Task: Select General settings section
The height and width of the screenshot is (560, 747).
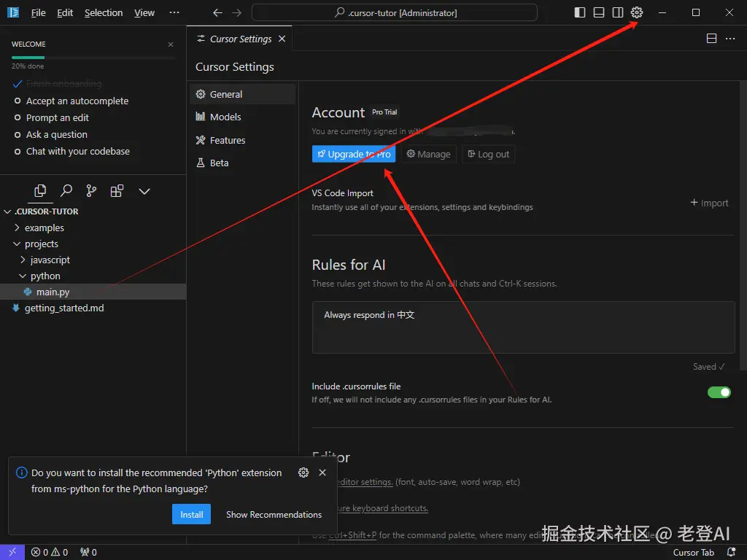Action: [x=242, y=94]
